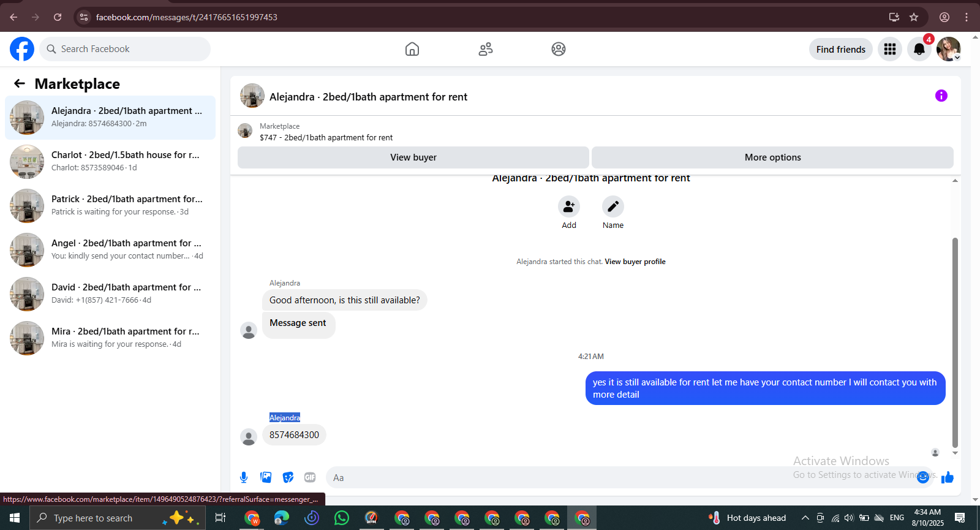The image size is (980, 530).
Task: Select the Alejandra conversation in the list
Action: pyautogui.click(x=110, y=118)
